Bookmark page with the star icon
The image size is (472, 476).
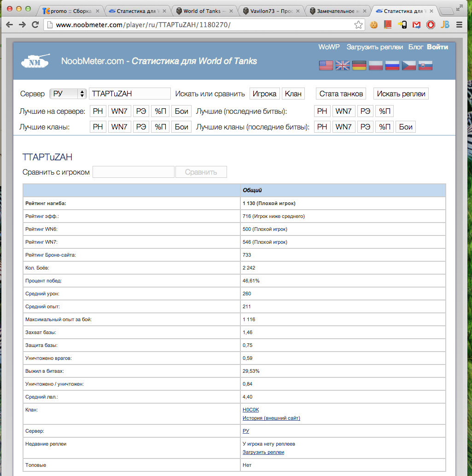pyautogui.click(x=358, y=25)
